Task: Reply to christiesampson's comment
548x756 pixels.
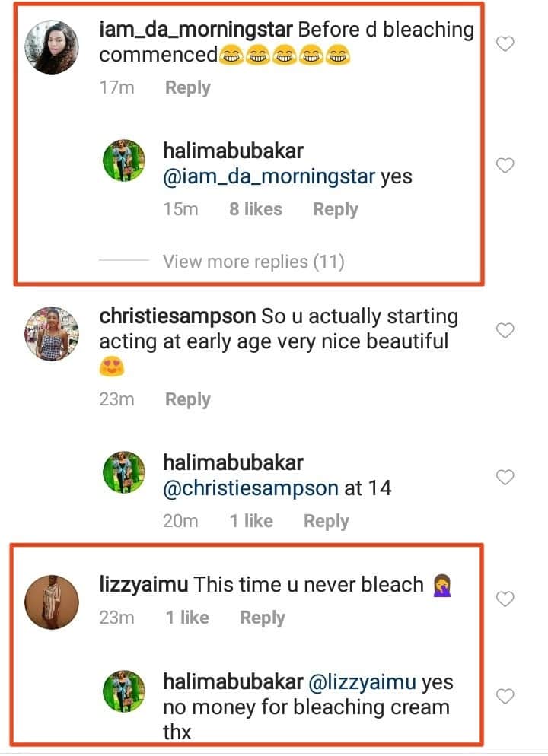Action: pos(187,399)
